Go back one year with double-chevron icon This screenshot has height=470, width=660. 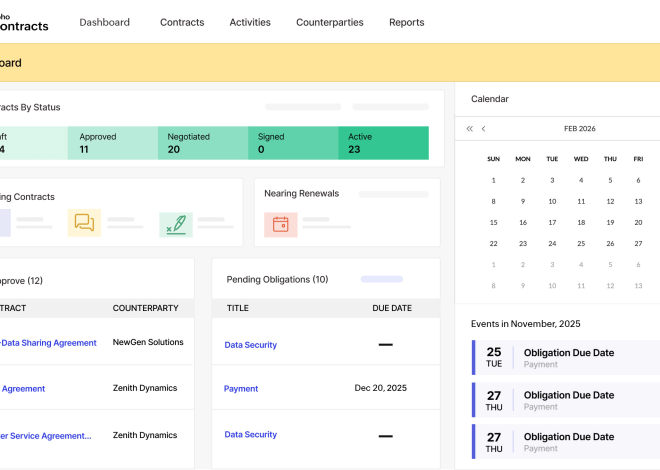(470, 129)
